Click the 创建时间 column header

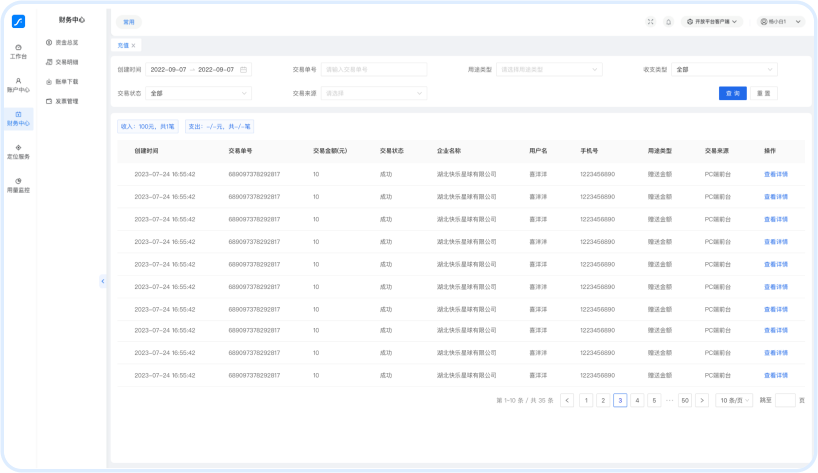(146, 151)
